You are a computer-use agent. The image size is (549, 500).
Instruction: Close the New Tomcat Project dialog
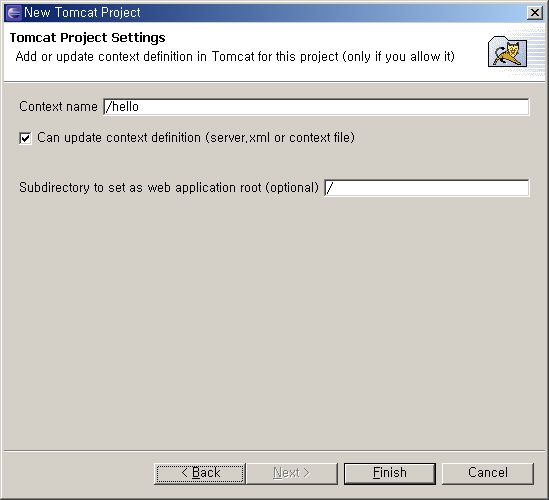tap(535, 13)
